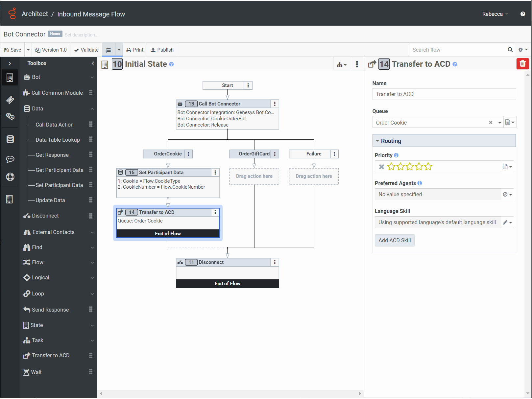Set priority to fifth star
The height and width of the screenshot is (399, 532).
(x=428, y=167)
